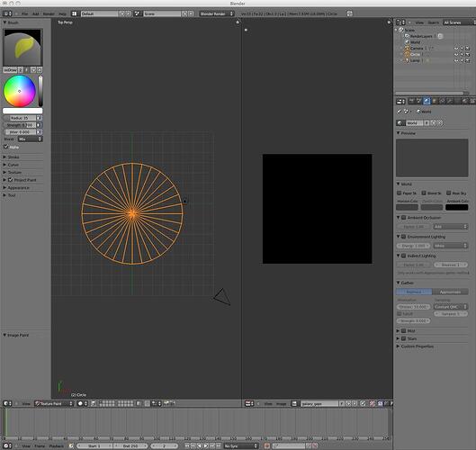Open the Blender Render engine dropdown
The height and width of the screenshot is (450, 476).
(217, 14)
